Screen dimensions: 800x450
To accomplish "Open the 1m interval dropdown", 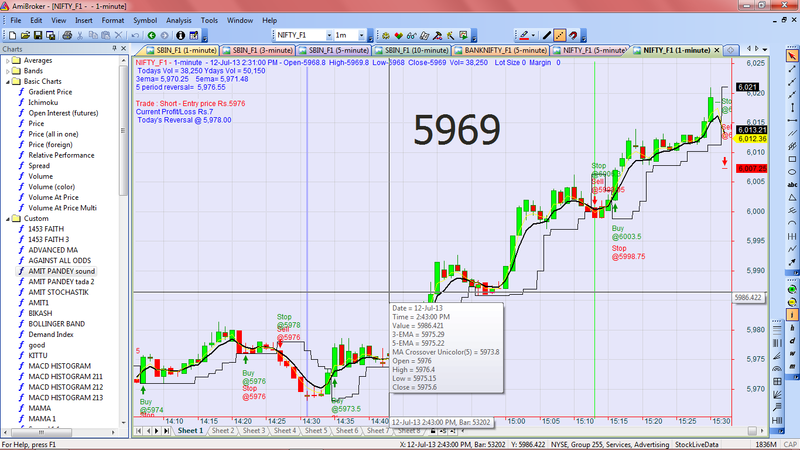I will (361, 35).
